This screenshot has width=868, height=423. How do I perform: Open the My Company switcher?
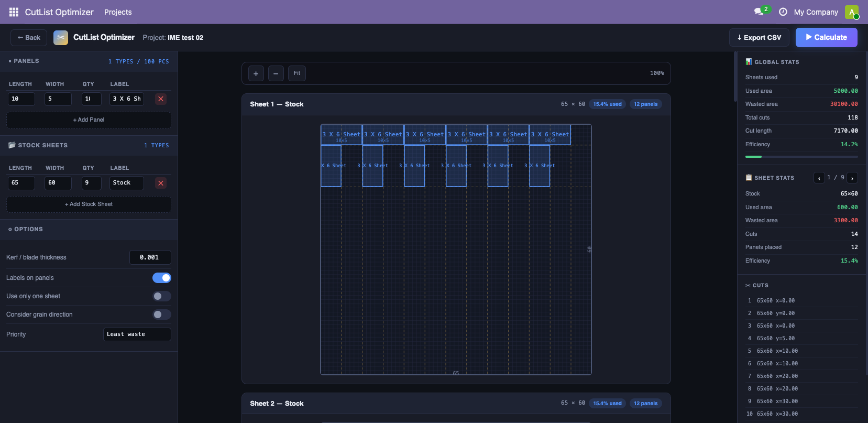point(816,12)
